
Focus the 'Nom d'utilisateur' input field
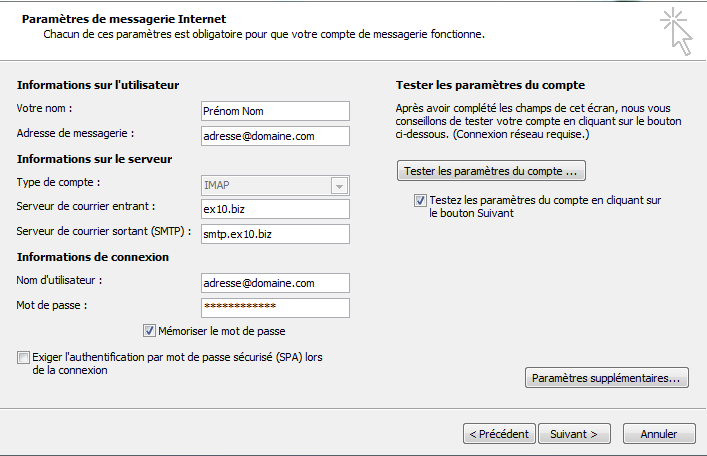coord(274,284)
